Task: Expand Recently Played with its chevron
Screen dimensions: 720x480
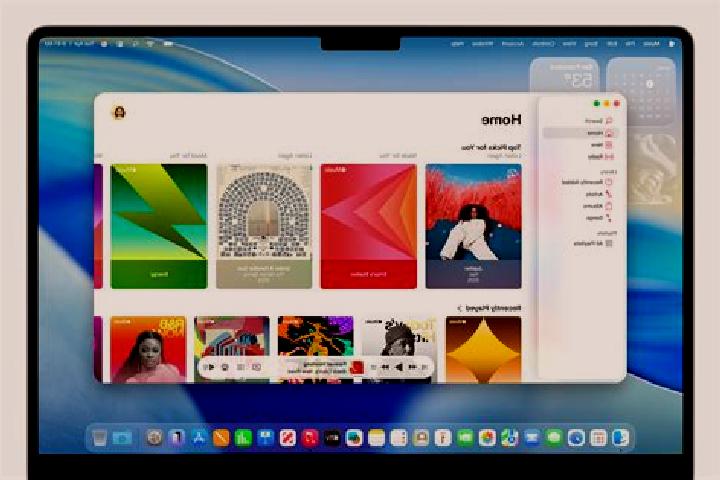Action: (x=459, y=308)
